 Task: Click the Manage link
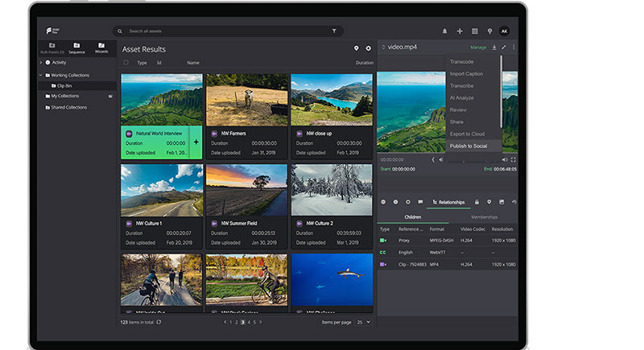[x=478, y=47]
